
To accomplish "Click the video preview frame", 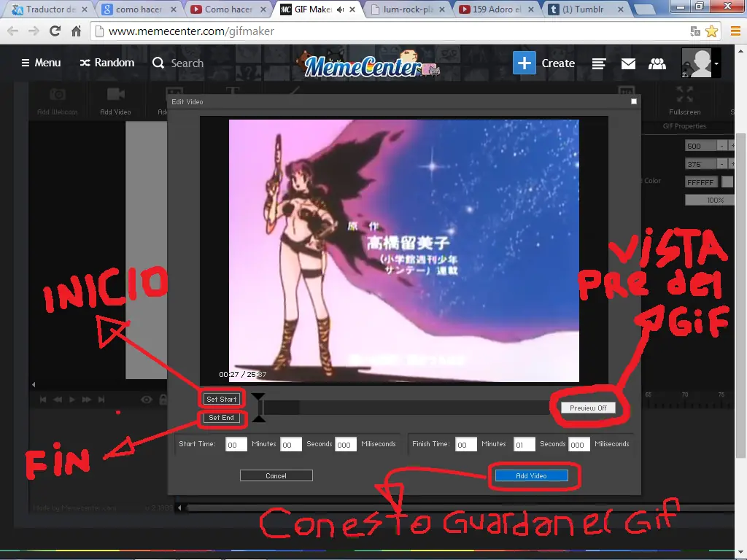I will (404, 251).
